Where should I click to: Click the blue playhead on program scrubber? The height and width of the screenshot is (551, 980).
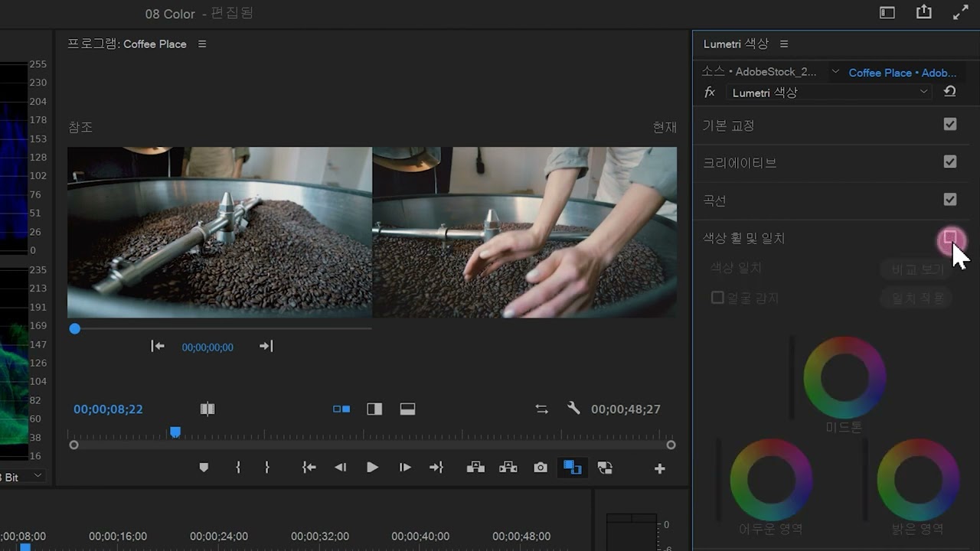click(x=175, y=432)
